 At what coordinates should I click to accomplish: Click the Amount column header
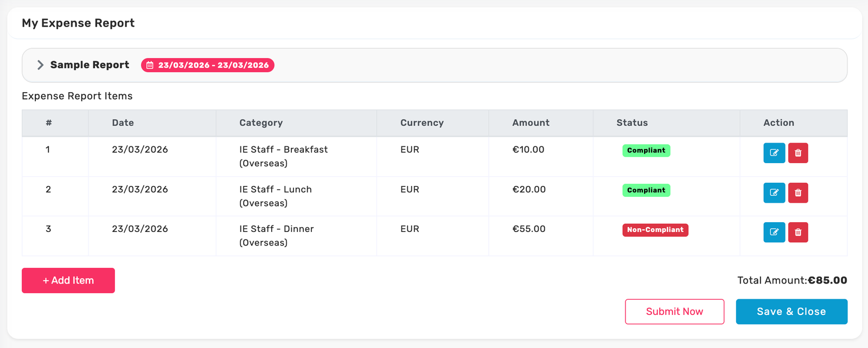click(x=531, y=123)
